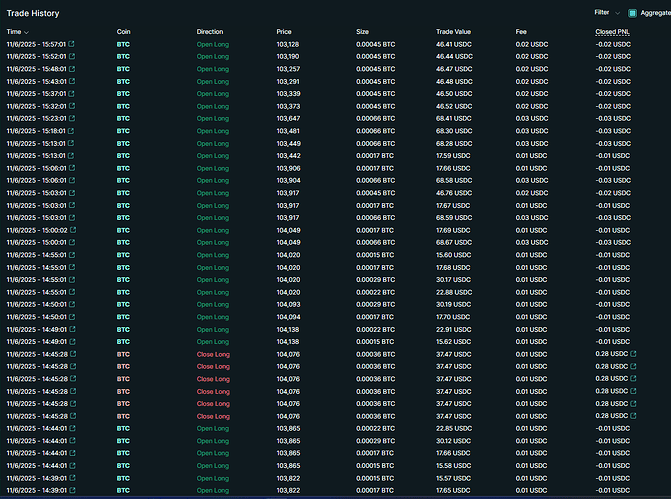The width and height of the screenshot is (671, 499).
Task: Share PNL icon on topmost Close Long row
Action: [x=632, y=353]
